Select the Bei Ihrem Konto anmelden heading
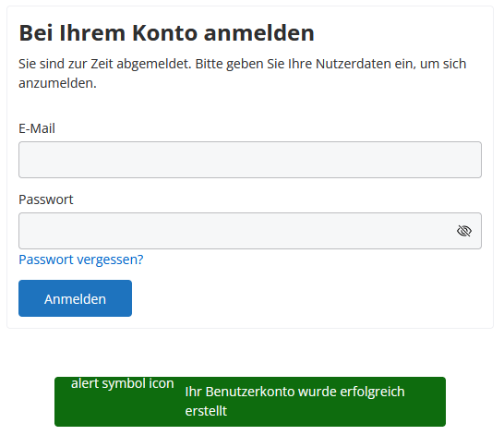504x435 pixels. [166, 33]
